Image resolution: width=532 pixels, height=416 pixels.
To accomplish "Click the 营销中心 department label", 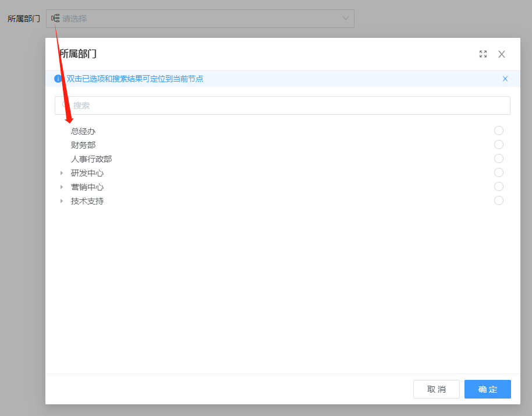I will click(x=87, y=187).
